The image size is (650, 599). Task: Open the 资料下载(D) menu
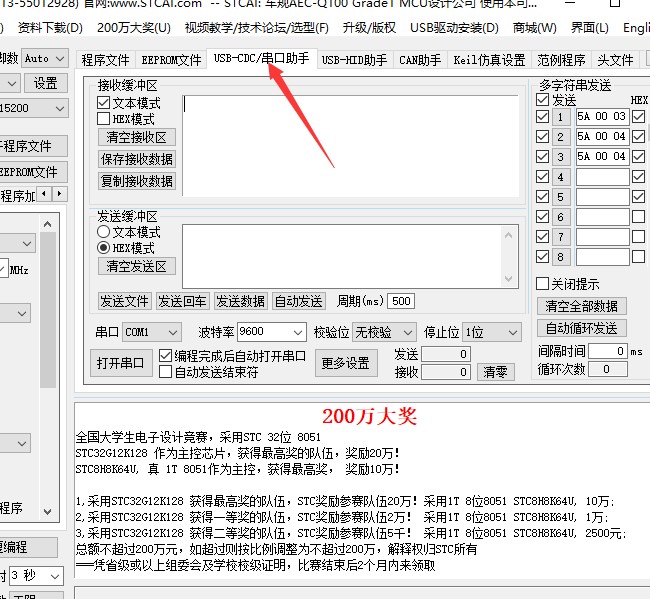pyautogui.click(x=50, y=28)
